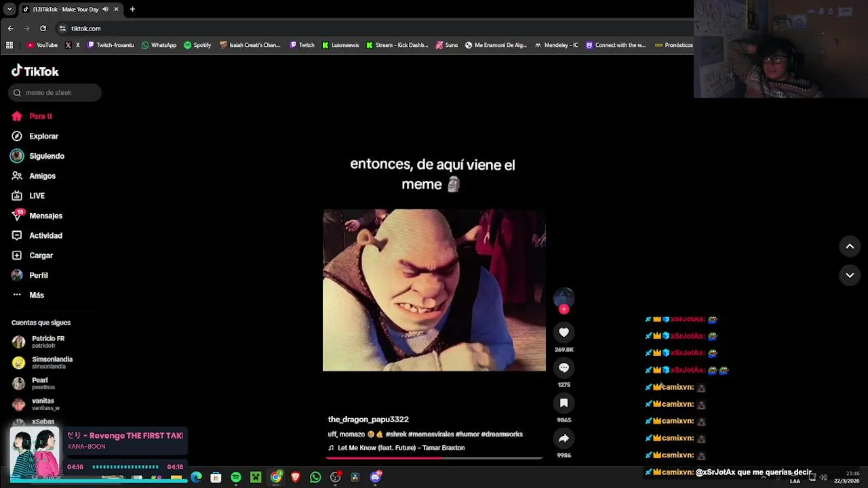Open Discord from the taskbar
Screen dimensions: 868x488
tap(375, 477)
